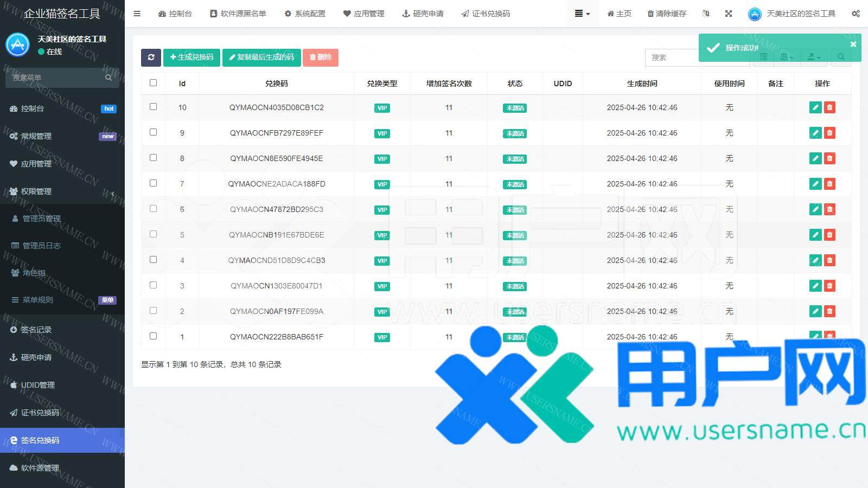Edit the row with Id 2
The height and width of the screenshot is (488, 868).
pyautogui.click(x=815, y=311)
